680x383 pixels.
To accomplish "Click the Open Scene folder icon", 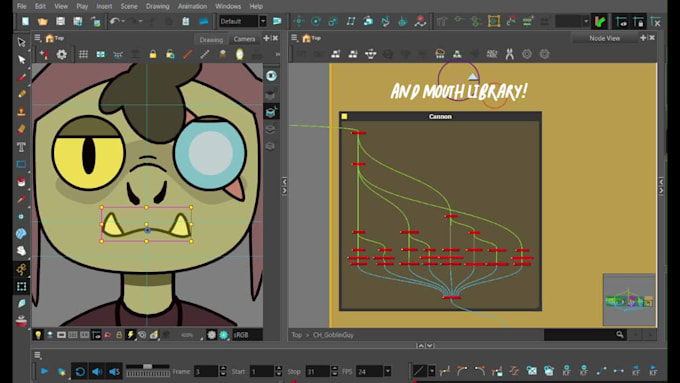I will click(42, 21).
